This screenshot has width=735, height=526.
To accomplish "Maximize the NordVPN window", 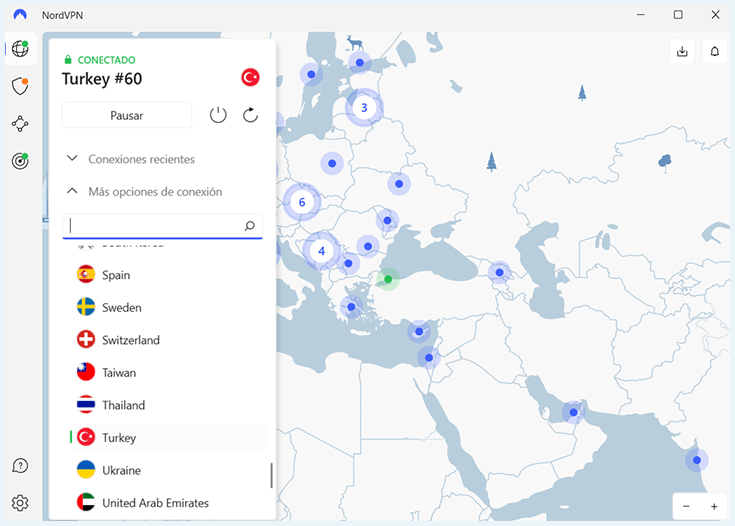I will pyautogui.click(x=678, y=15).
